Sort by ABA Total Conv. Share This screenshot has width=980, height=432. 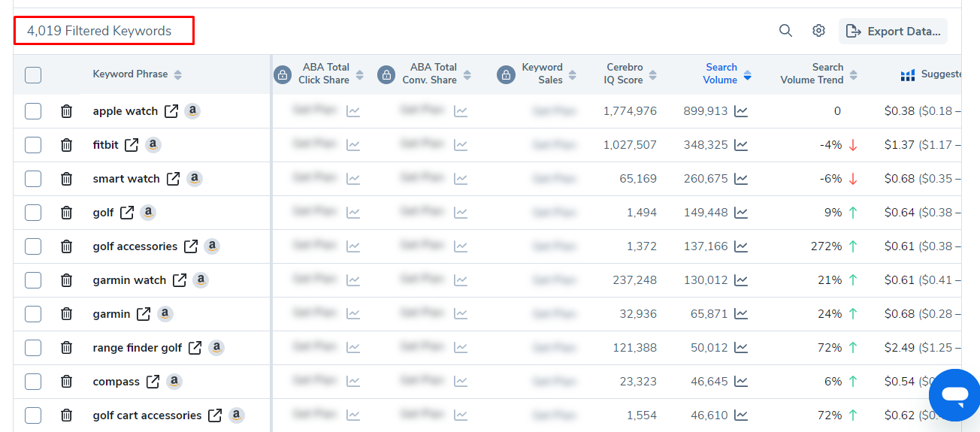467,75
